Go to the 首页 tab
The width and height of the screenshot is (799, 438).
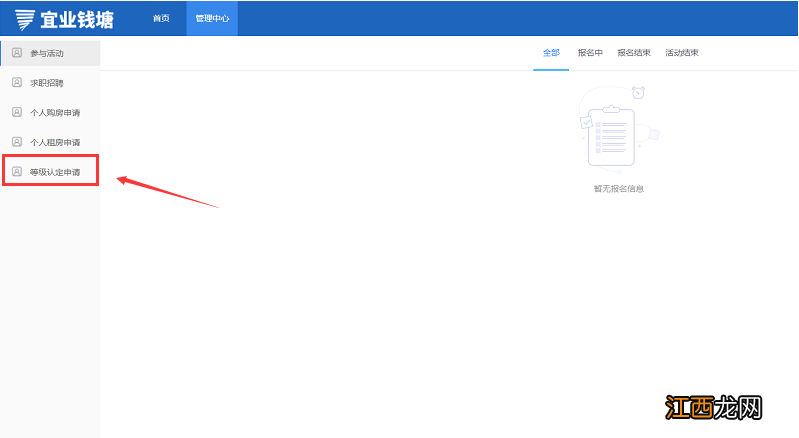pos(161,19)
